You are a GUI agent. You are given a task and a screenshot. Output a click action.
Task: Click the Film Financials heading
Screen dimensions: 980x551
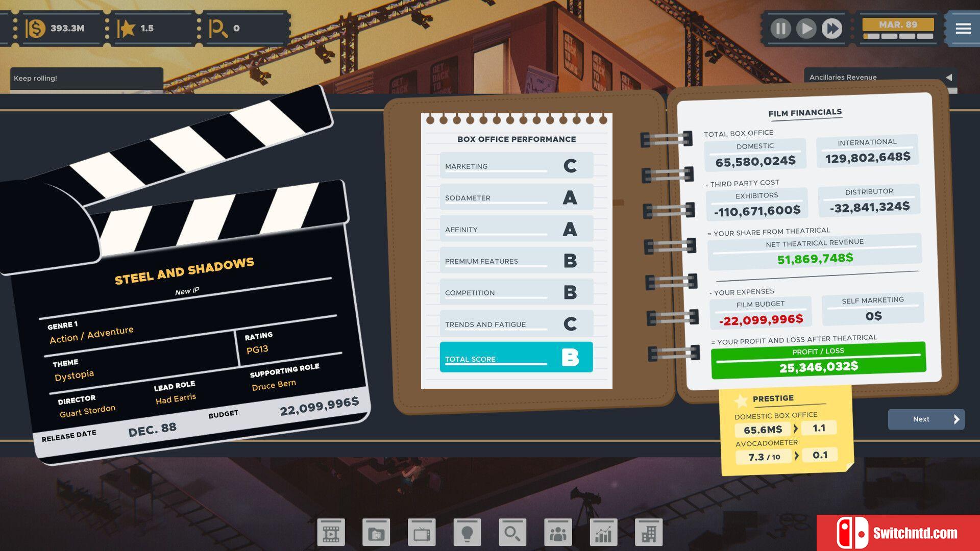pyautogui.click(x=805, y=113)
